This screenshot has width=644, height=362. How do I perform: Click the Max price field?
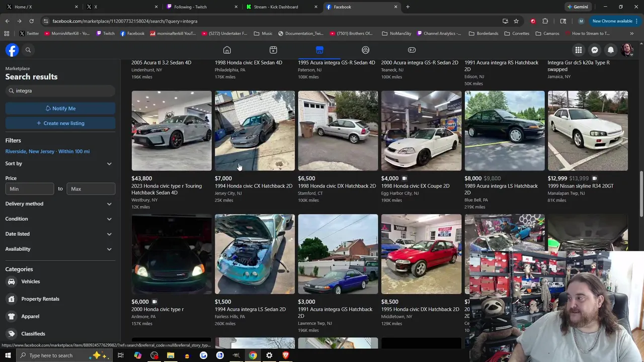click(91, 189)
